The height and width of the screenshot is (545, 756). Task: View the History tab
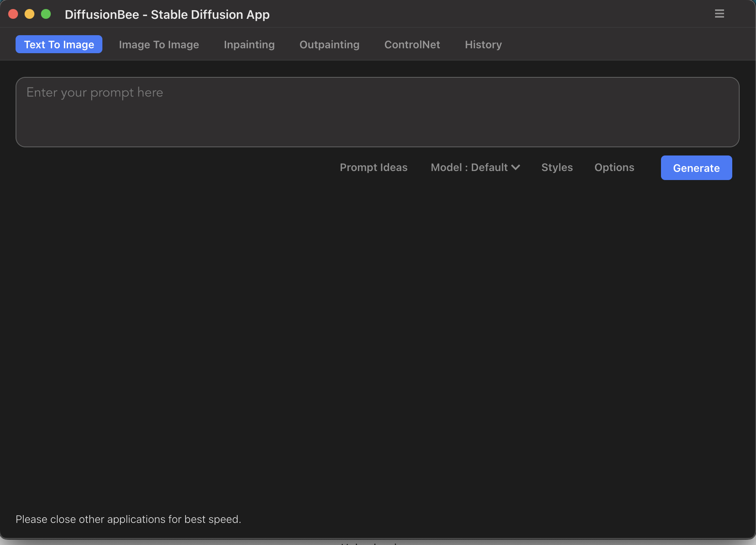point(483,44)
